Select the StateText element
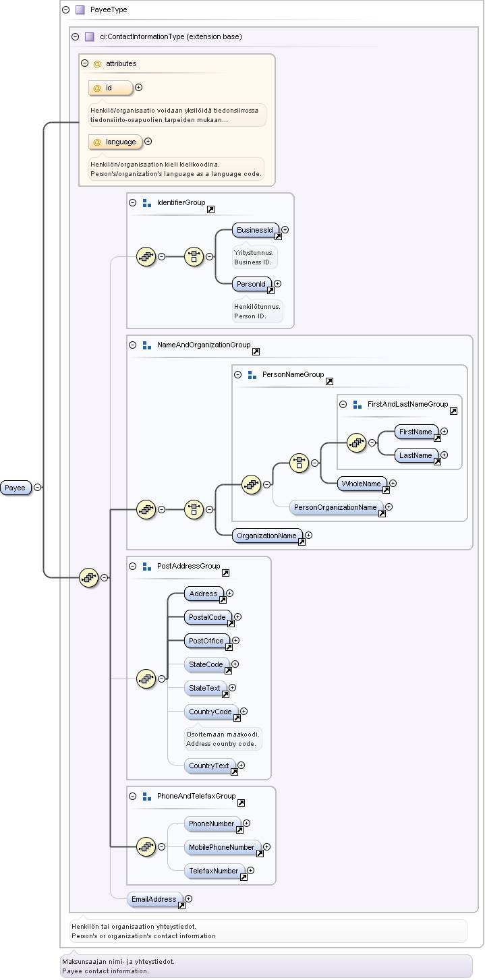The width and height of the screenshot is (485, 980). point(206,689)
